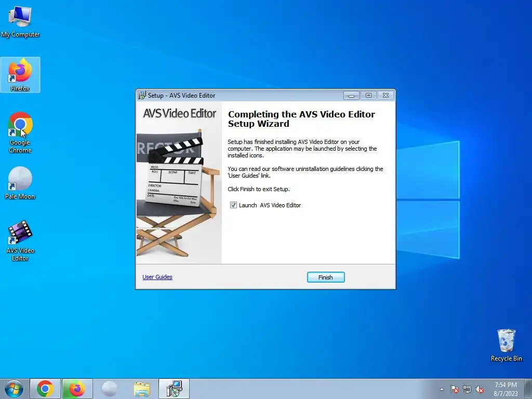532x399 pixels.
Task: Launch Chrome from the taskbar
Action: pos(45,389)
